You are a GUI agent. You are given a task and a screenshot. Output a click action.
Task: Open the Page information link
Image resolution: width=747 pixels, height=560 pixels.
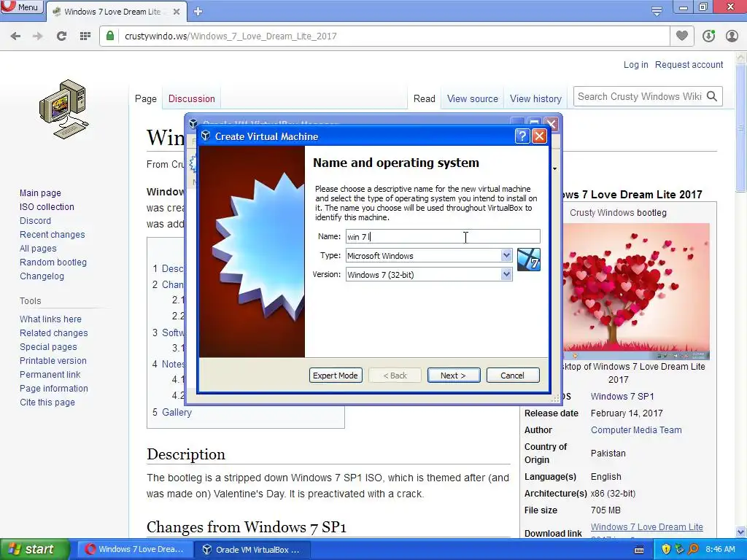click(54, 388)
